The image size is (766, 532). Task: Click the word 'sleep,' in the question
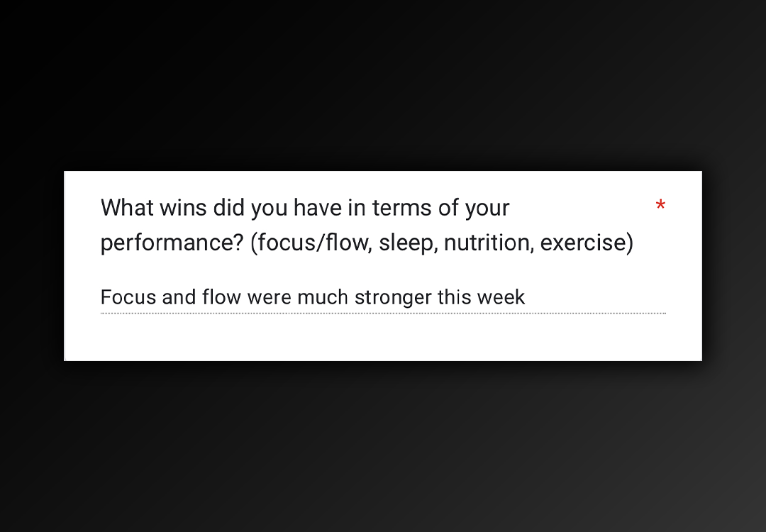(408, 243)
